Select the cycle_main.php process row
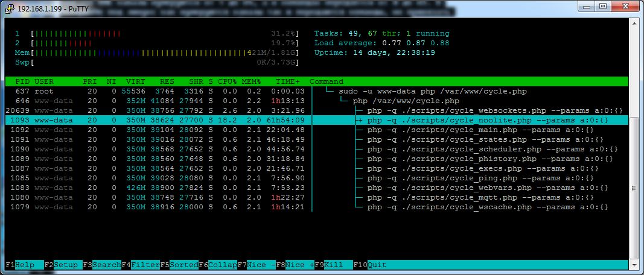 317,130
